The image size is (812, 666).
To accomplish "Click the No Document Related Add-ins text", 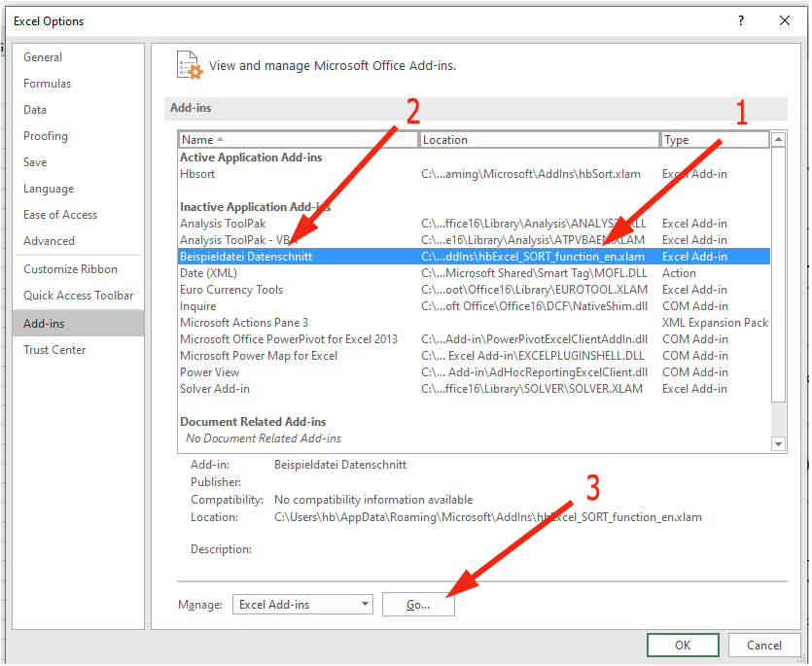I will point(264,438).
